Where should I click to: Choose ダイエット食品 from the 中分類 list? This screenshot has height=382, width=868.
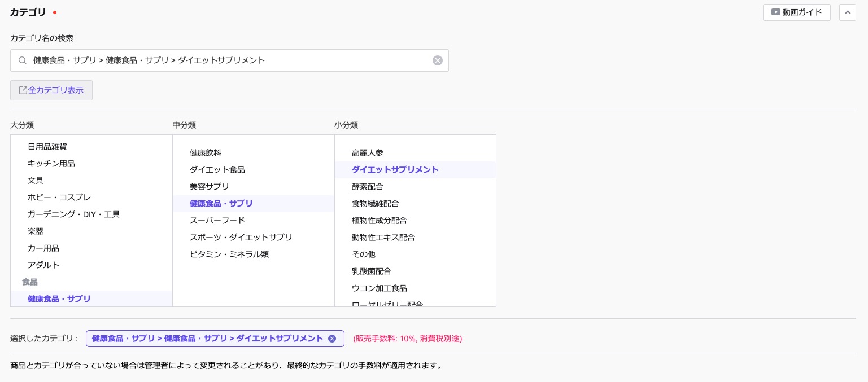(217, 170)
